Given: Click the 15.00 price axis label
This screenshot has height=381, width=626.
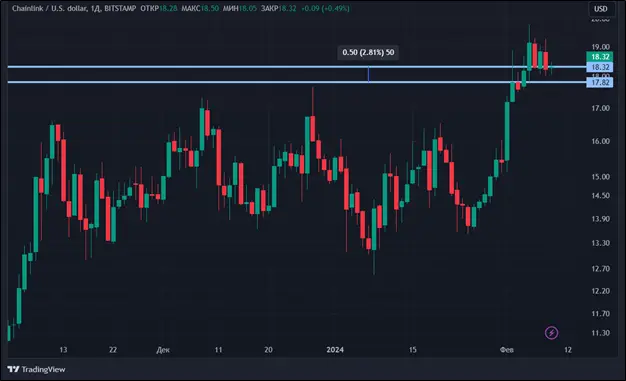Looking at the screenshot, I should click(x=600, y=177).
